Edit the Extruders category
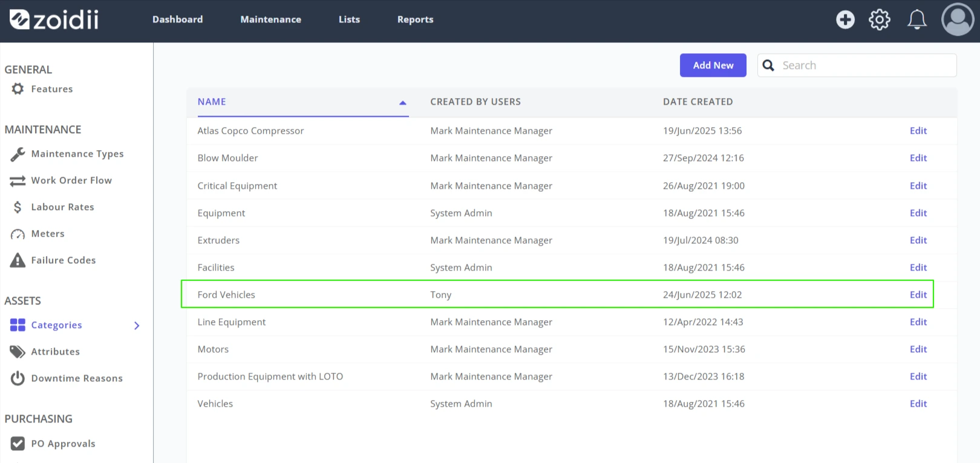Screen dimensions: 980x463 click(918, 240)
